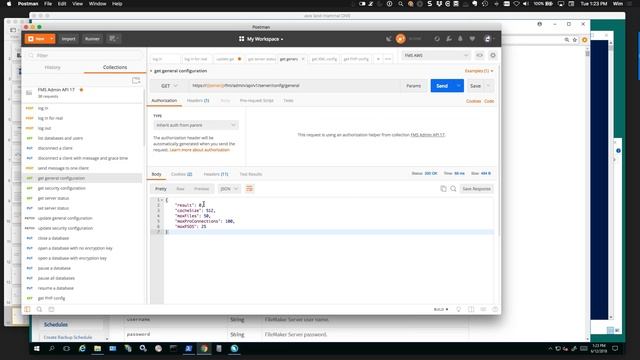Close the 'get general' request tab
Viewport: 640px width, 360px height.
[x=303, y=59]
